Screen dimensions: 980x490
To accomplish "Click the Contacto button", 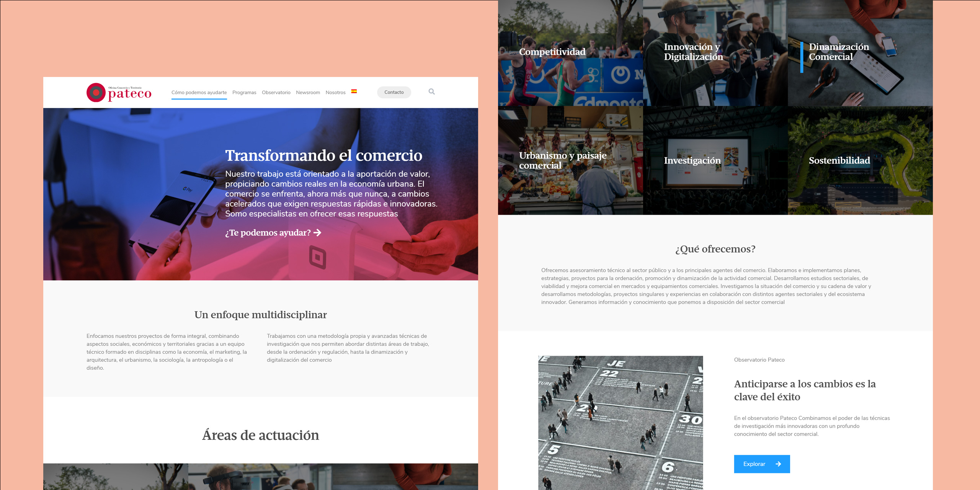I will click(394, 92).
